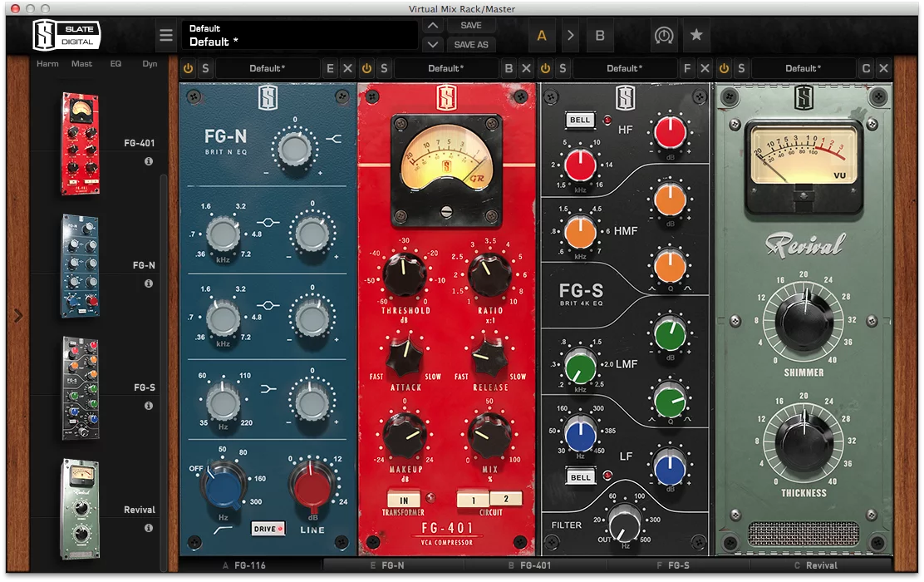Click the SAVE AS button

point(471,44)
